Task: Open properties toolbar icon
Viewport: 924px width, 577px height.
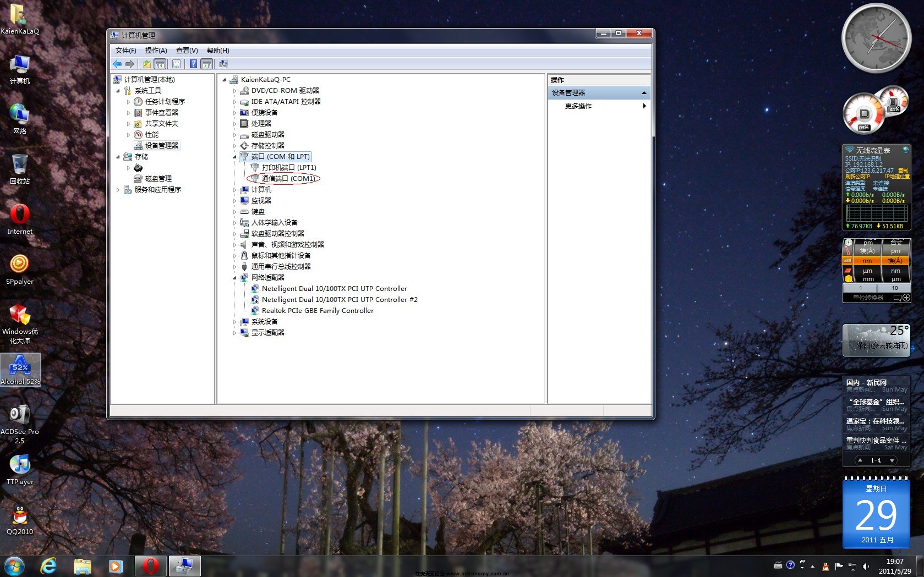Action: pyautogui.click(x=177, y=64)
